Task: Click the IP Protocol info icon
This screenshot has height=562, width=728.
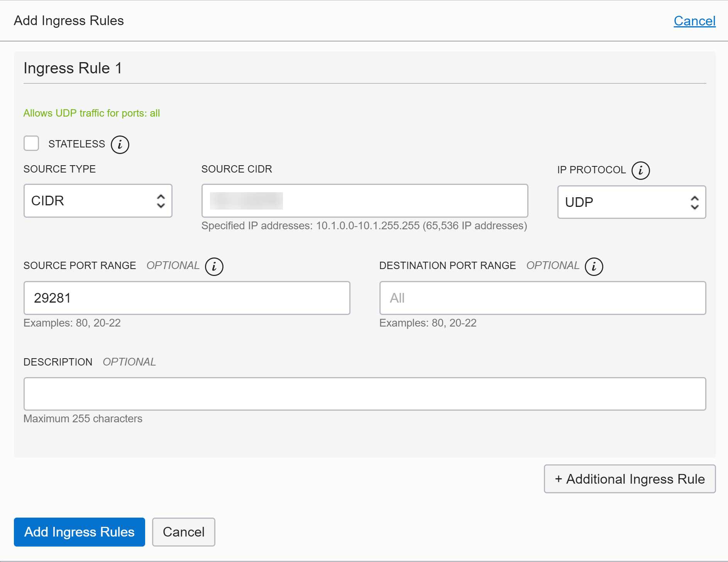Action: (640, 171)
